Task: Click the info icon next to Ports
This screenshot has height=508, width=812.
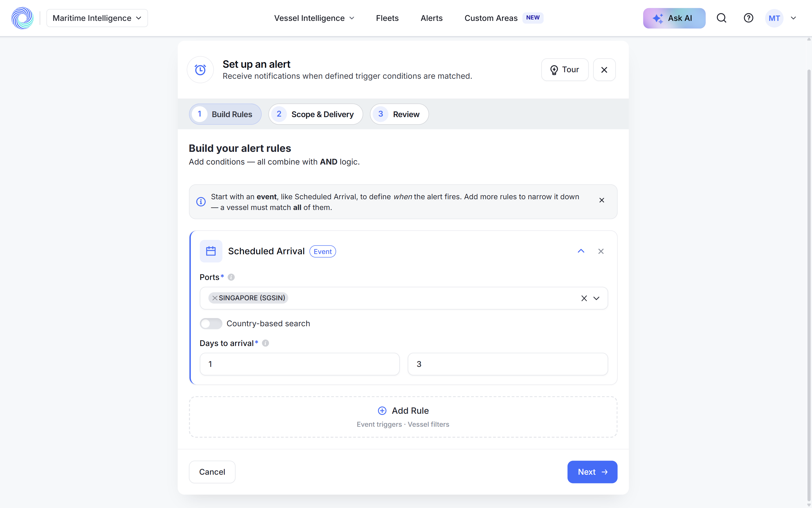Action: [x=231, y=277]
